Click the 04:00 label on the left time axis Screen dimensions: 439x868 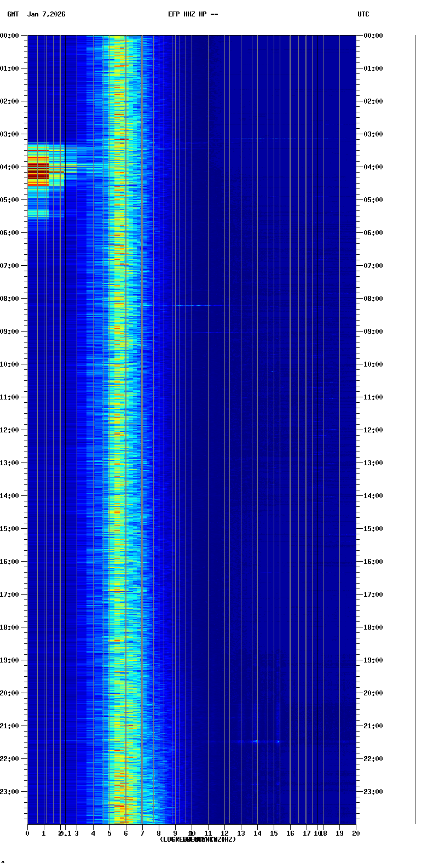[9, 167]
